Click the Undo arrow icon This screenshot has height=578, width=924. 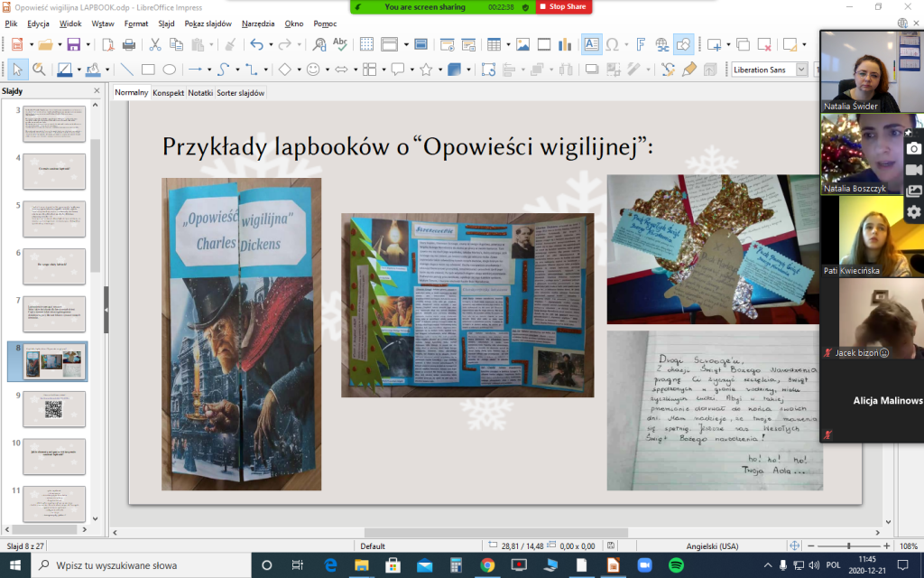coord(256,44)
